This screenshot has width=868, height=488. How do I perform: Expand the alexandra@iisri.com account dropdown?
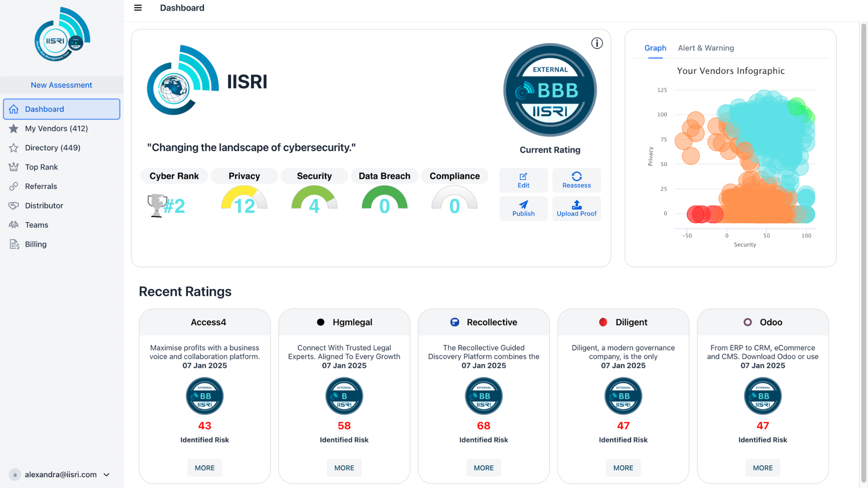point(107,474)
